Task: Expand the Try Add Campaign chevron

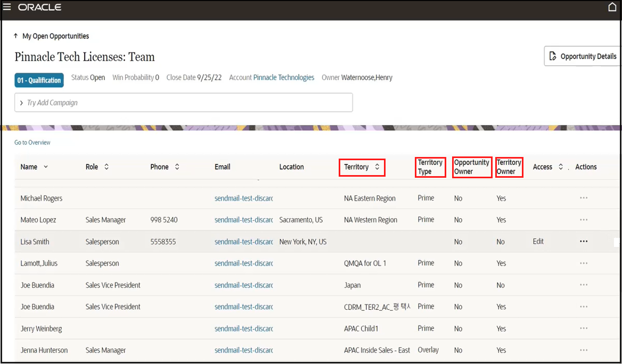Action: coord(21,103)
